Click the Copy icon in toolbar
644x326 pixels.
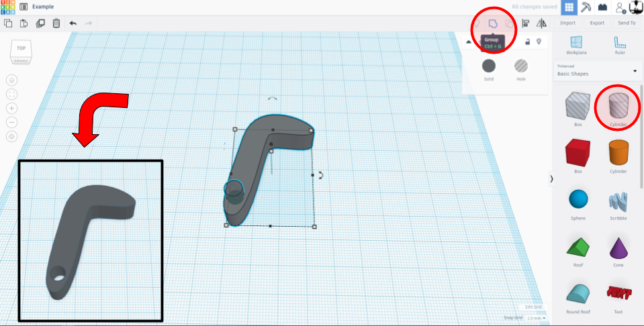[8, 23]
